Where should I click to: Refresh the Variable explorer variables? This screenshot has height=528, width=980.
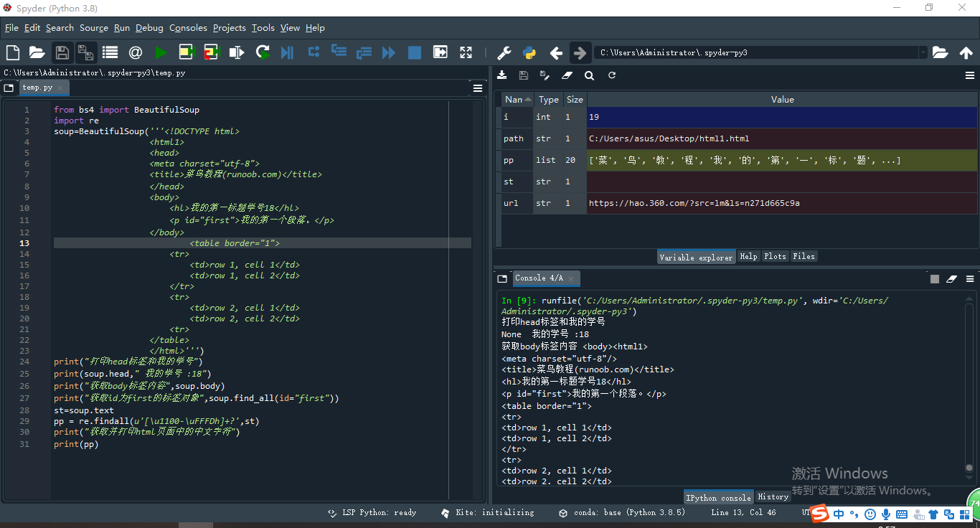(612, 75)
